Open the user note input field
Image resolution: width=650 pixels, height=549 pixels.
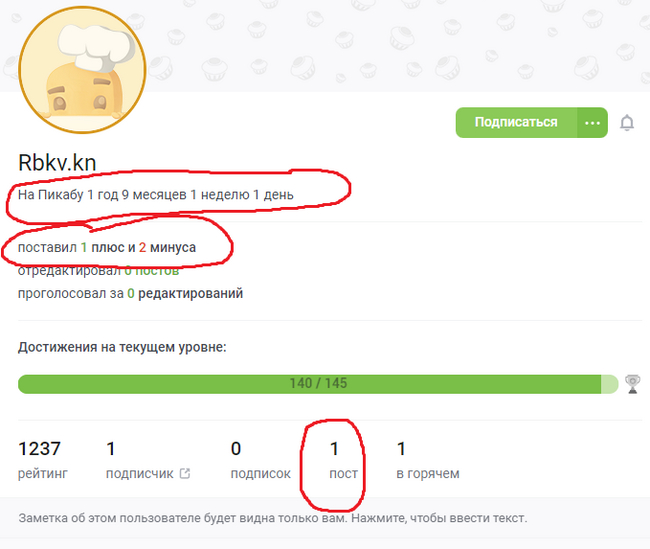pyautogui.click(x=273, y=518)
